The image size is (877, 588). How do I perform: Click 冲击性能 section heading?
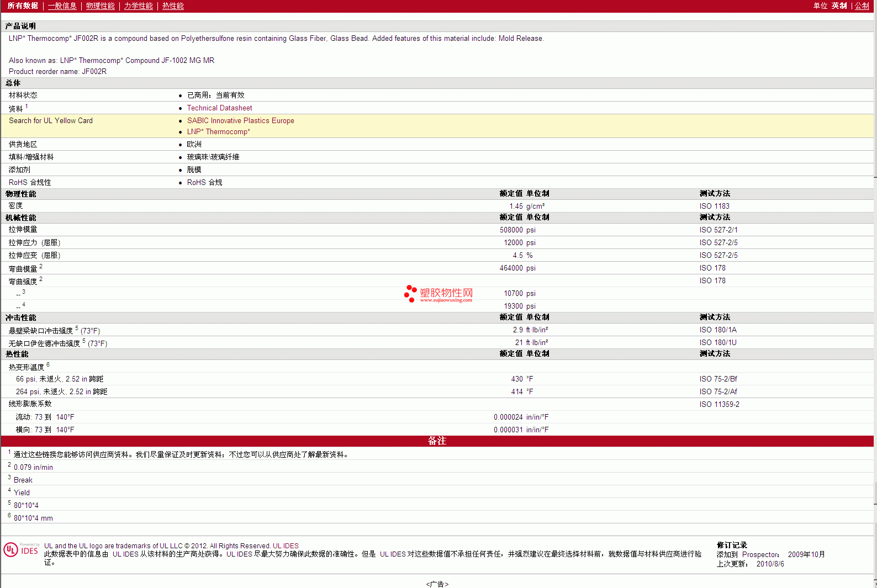pyautogui.click(x=20, y=318)
